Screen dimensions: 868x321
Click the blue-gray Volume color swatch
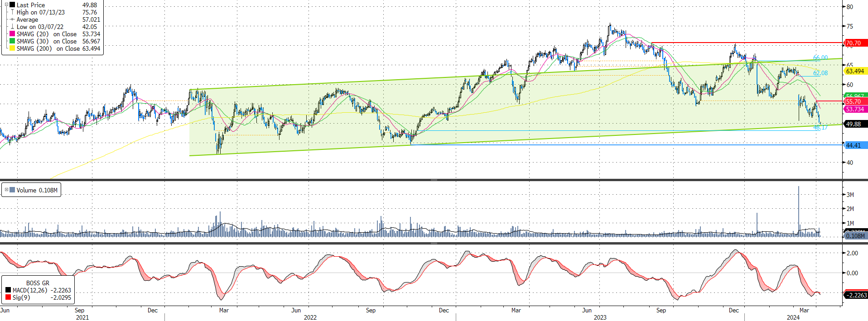click(x=12, y=190)
